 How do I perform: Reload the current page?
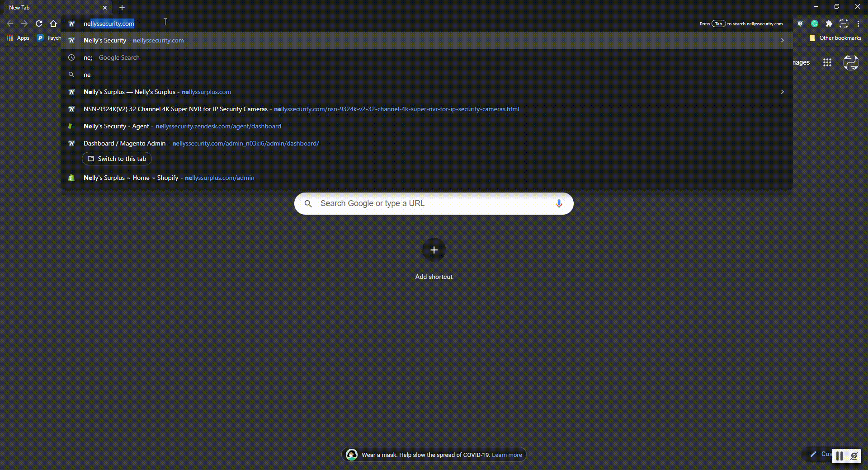39,23
